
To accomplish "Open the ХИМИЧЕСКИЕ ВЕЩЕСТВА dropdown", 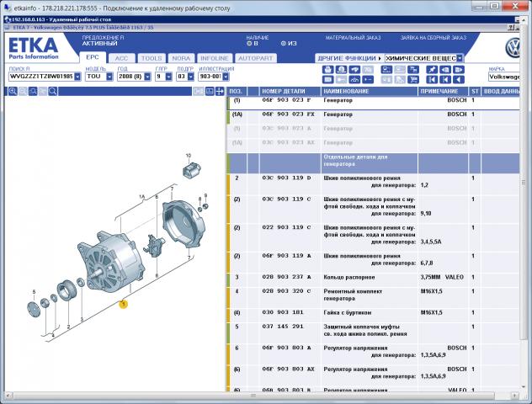I will [460, 58].
